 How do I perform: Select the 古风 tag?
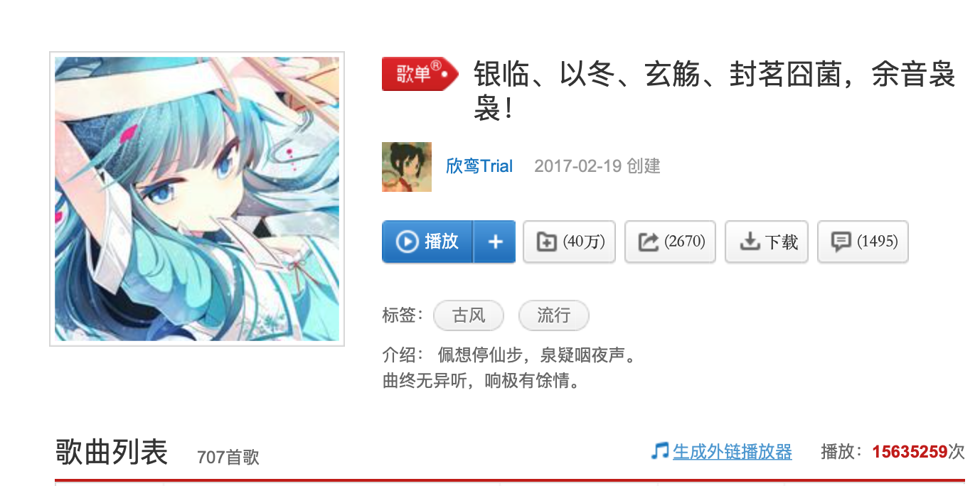click(x=469, y=315)
